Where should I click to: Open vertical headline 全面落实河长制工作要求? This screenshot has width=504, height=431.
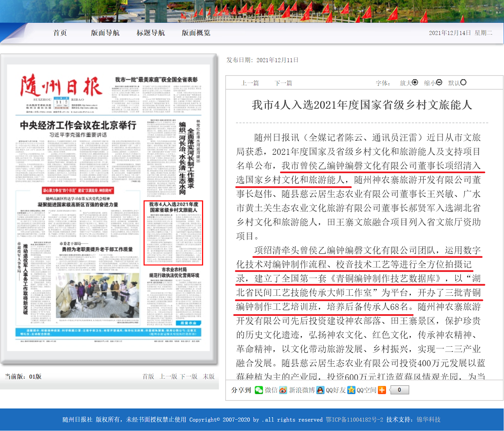191,158
